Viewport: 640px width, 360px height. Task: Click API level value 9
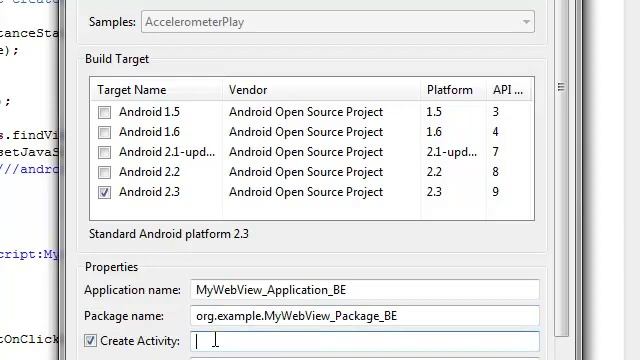pos(495,192)
